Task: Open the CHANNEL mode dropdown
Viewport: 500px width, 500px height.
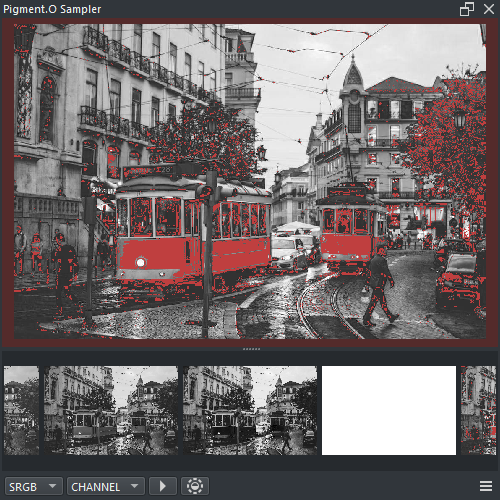Action: pos(106,486)
